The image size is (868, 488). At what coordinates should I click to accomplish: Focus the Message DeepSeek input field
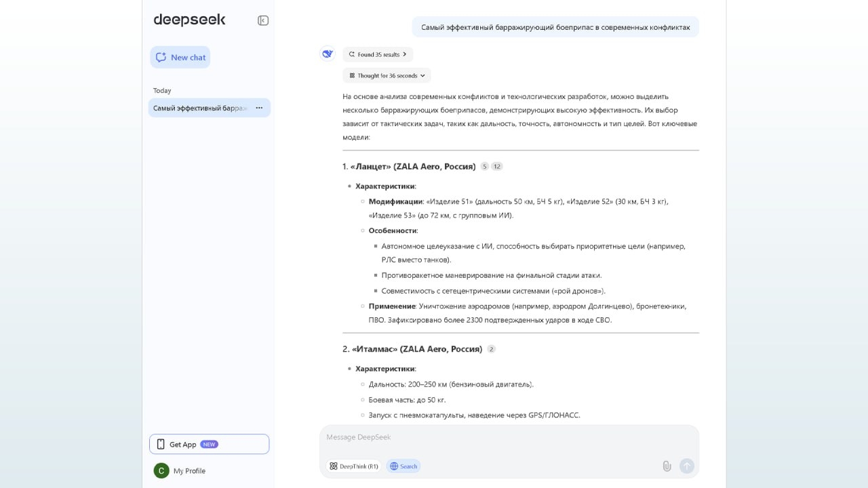(x=509, y=437)
